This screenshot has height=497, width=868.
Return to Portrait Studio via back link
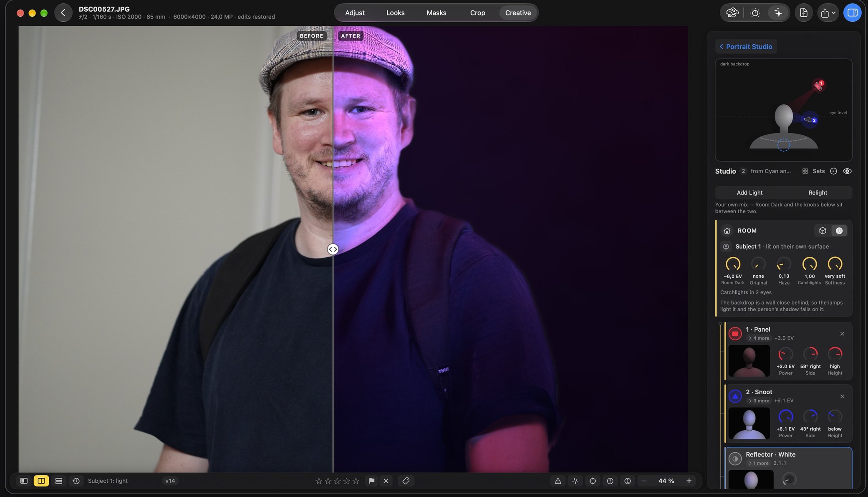(746, 46)
